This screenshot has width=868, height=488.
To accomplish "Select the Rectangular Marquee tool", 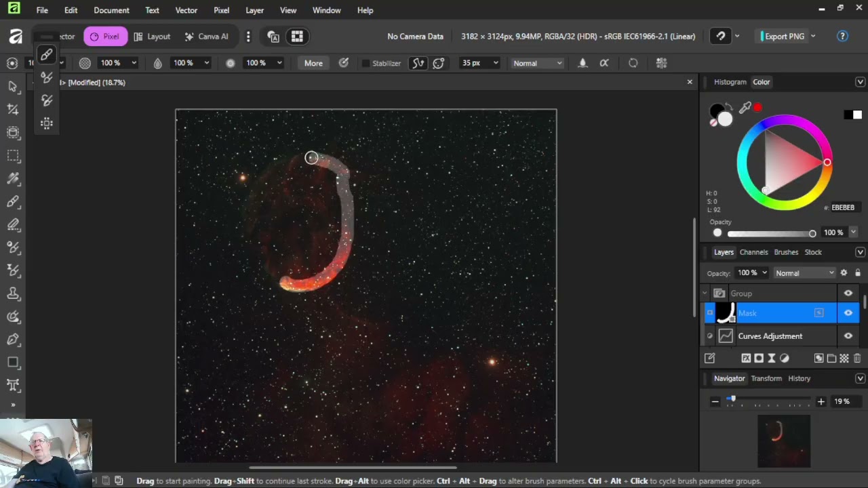I will (12, 156).
